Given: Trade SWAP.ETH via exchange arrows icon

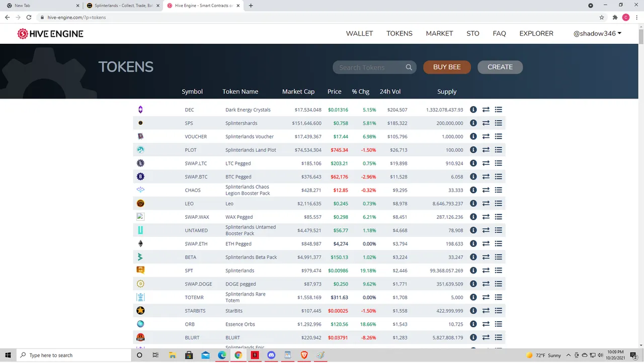Looking at the screenshot, I should [486, 244].
